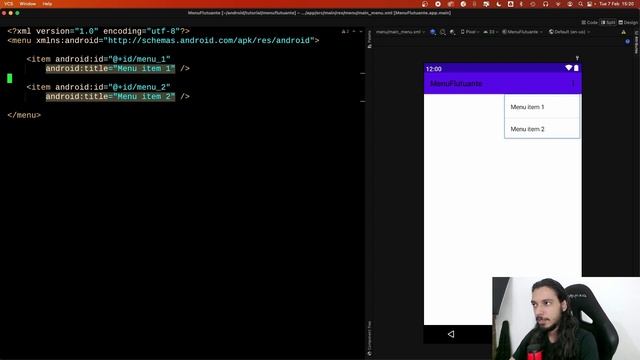Click the orientation icon in preview toolbar

pos(443,32)
